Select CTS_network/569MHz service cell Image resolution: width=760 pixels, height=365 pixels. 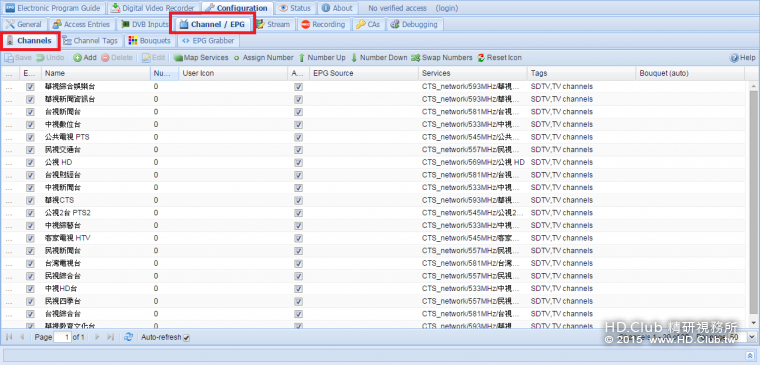click(473, 162)
